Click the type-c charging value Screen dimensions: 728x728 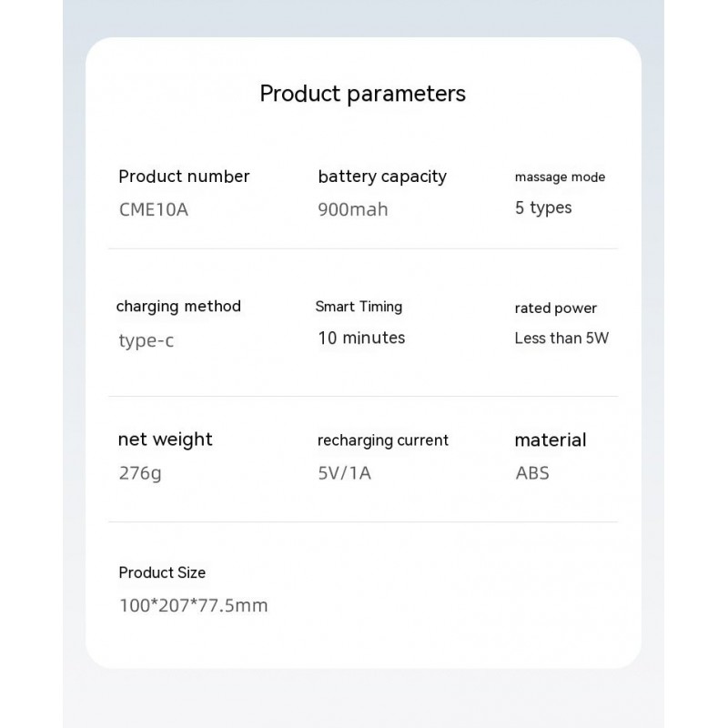tap(146, 341)
